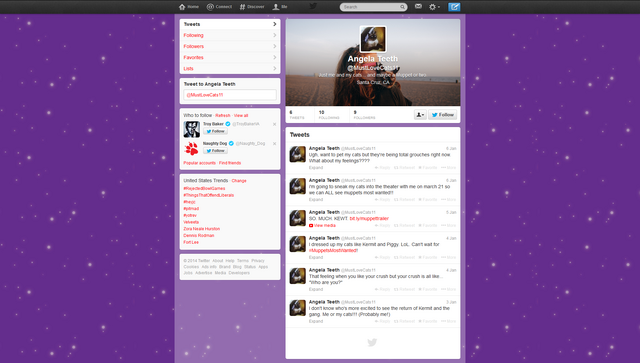640x363 pixels.
Task: Expand the 'dressed up my cats' tweet
Action: (316, 257)
